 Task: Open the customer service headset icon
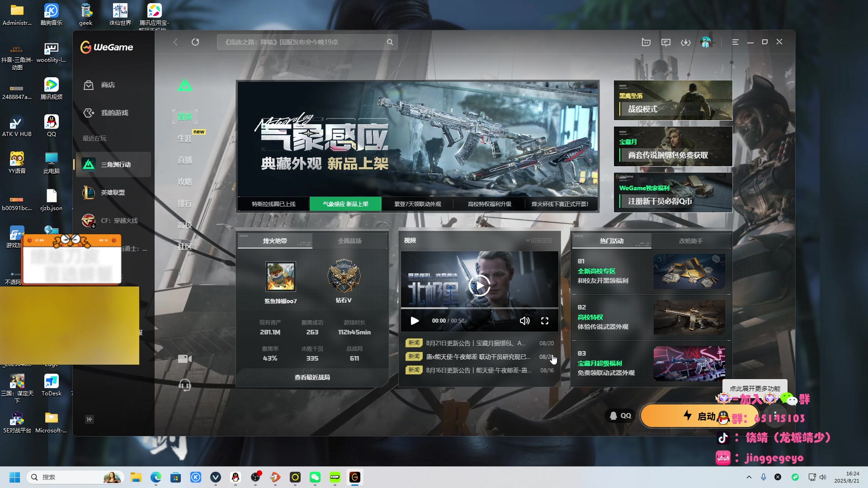coord(185,385)
